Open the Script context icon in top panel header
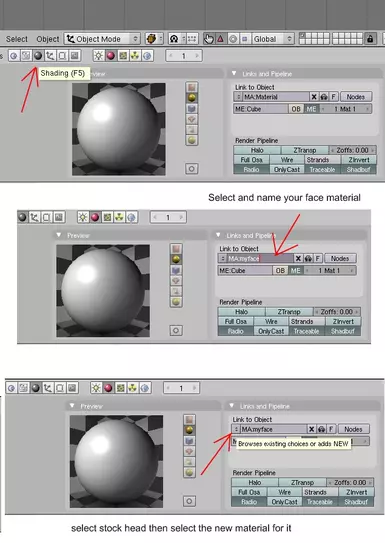 [x=26, y=55]
